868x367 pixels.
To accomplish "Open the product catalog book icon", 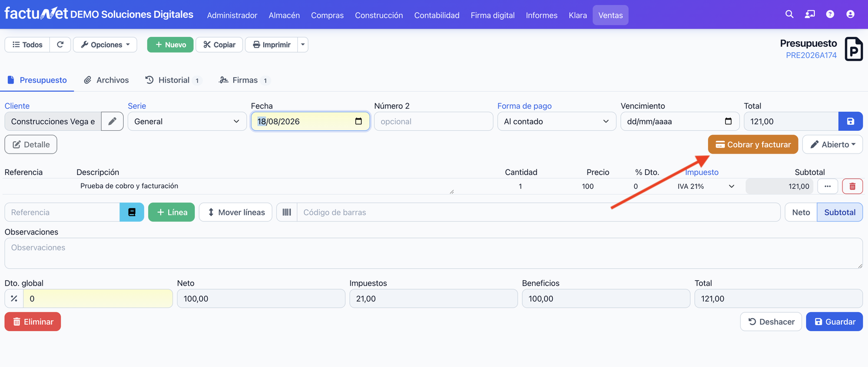I will tap(132, 212).
